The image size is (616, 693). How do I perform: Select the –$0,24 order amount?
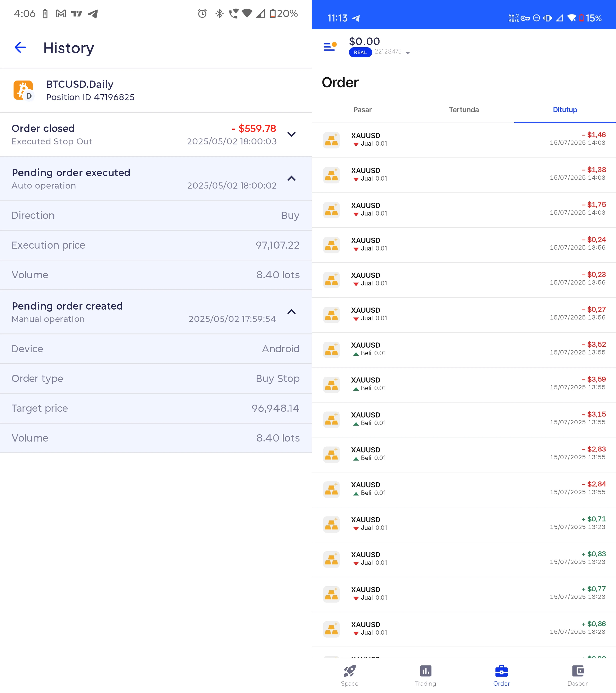(x=593, y=239)
